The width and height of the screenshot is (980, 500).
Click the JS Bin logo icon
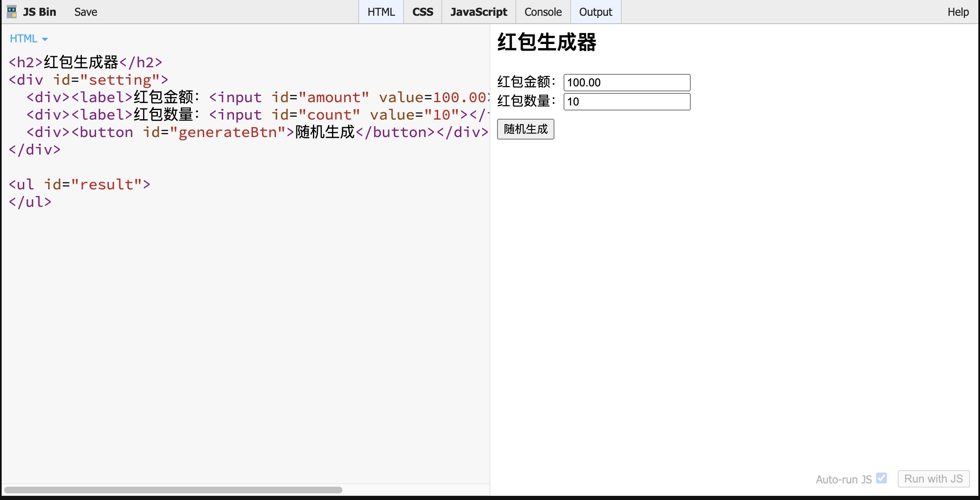[x=11, y=12]
